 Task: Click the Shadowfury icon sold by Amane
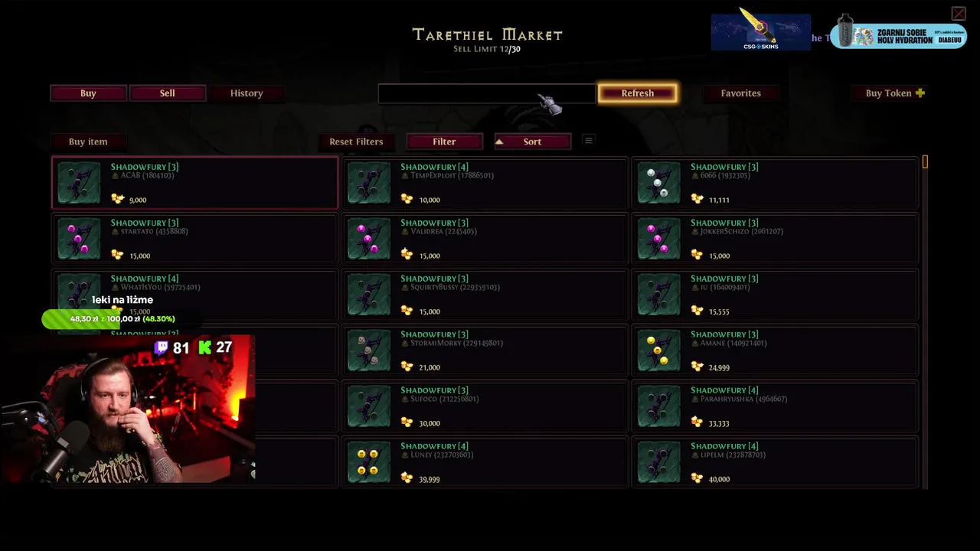pyautogui.click(x=658, y=350)
